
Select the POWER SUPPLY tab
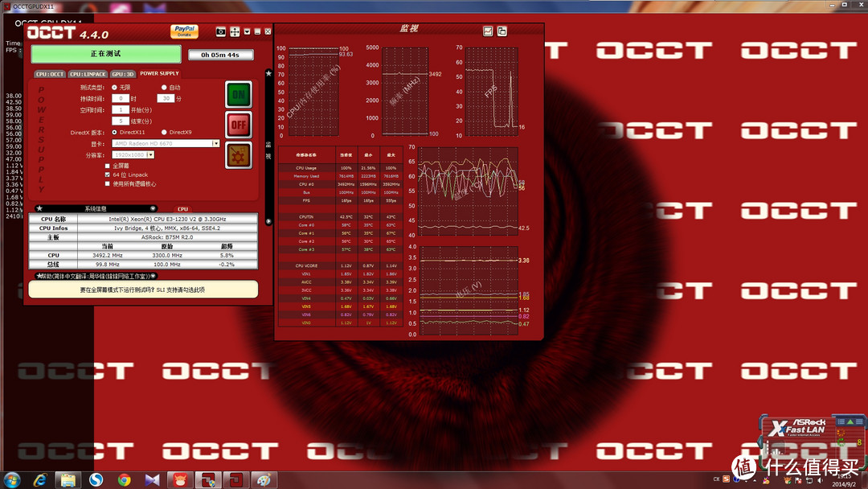pyautogui.click(x=159, y=73)
